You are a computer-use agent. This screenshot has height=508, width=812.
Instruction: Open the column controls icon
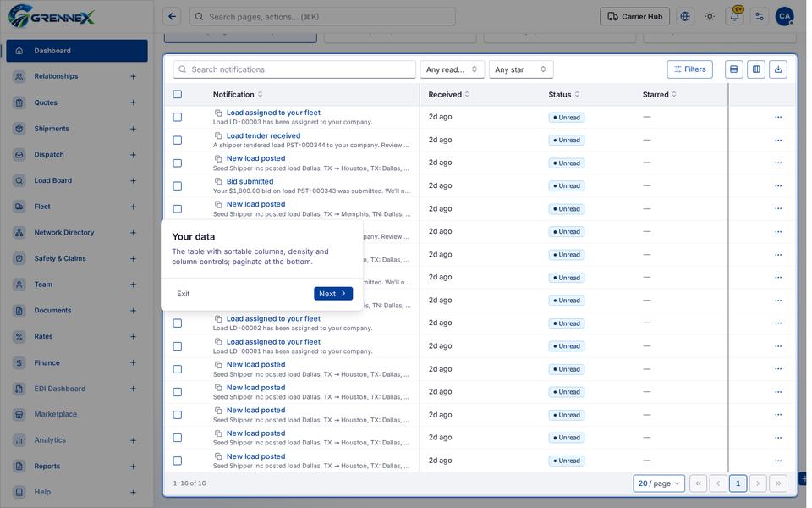(x=756, y=69)
